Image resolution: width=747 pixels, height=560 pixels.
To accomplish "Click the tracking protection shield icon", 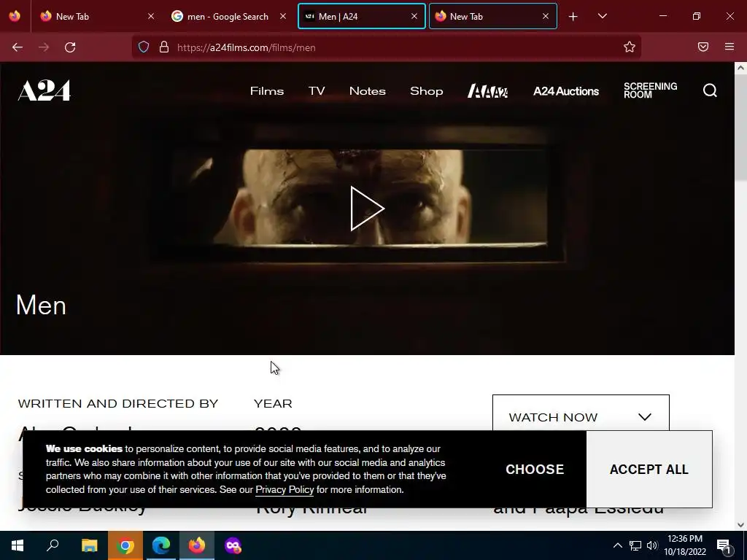I will (x=144, y=47).
